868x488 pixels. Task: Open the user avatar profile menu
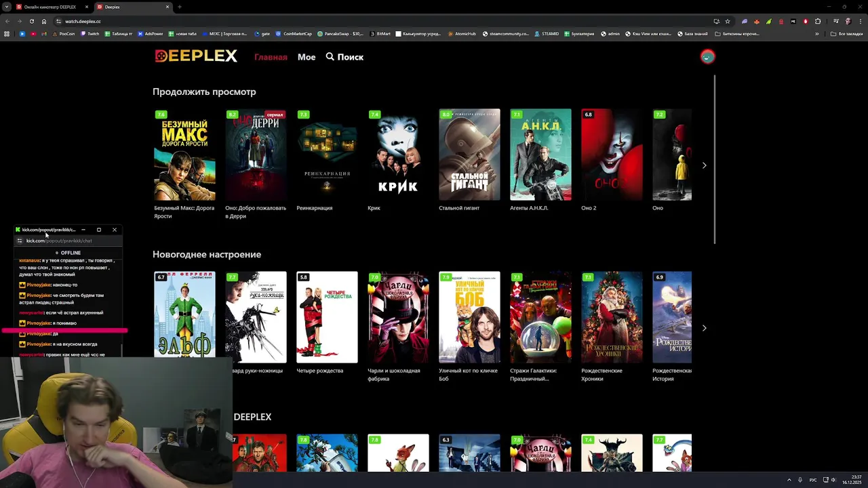707,57
